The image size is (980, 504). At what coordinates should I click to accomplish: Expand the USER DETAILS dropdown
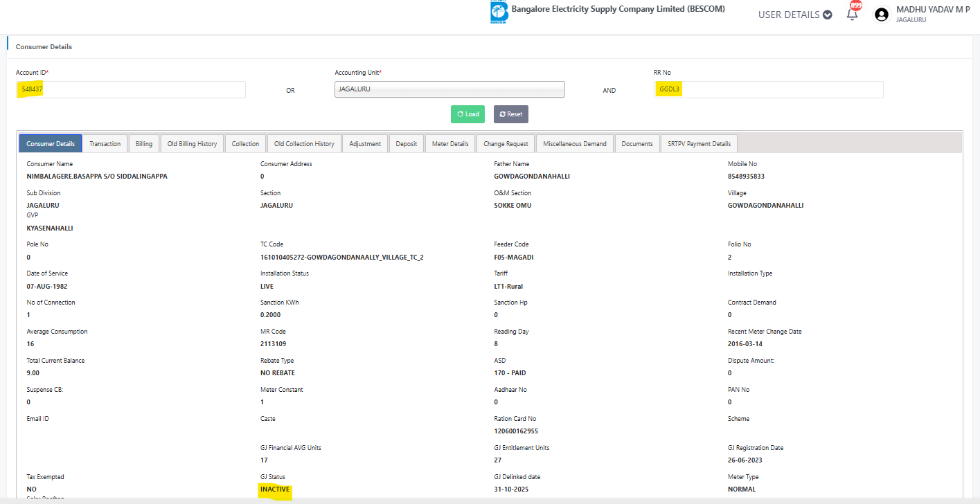click(795, 15)
